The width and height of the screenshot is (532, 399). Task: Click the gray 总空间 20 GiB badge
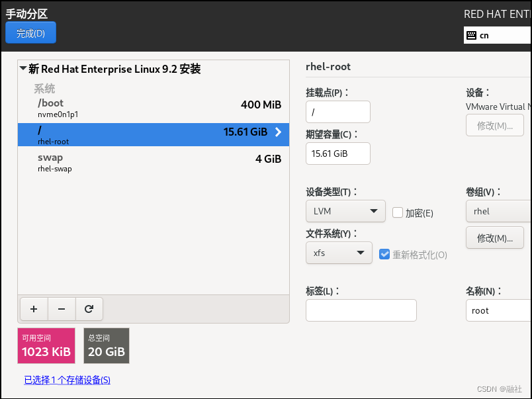pos(106,345)
